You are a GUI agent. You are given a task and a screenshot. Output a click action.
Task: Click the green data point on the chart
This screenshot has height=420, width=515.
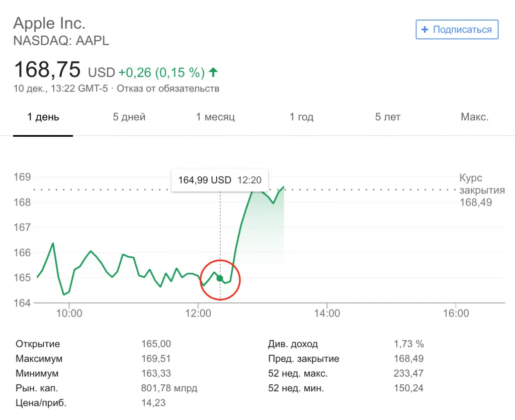click(x=220, y=279)
